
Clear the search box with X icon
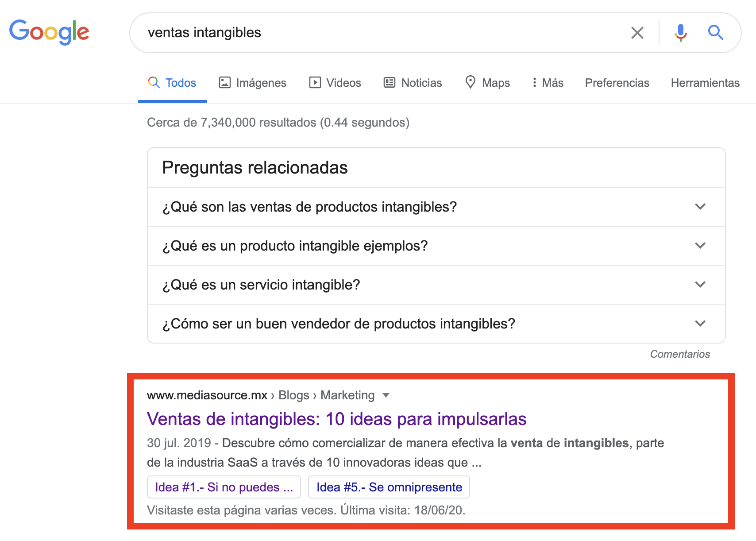point(637,33)
